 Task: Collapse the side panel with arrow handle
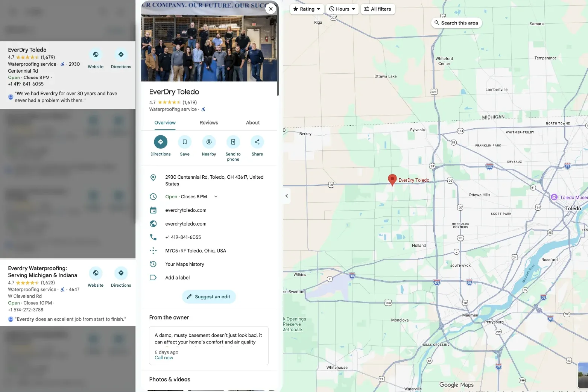coord(287,196)
